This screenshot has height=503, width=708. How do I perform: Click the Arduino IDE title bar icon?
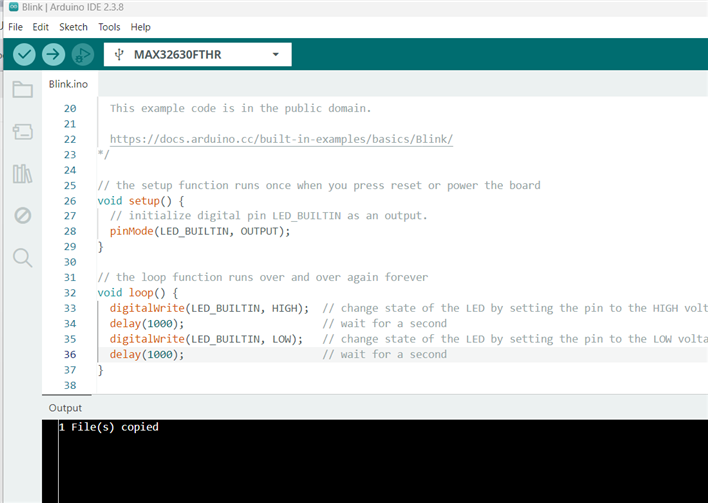pyautogui.click(x=14, y=7)
